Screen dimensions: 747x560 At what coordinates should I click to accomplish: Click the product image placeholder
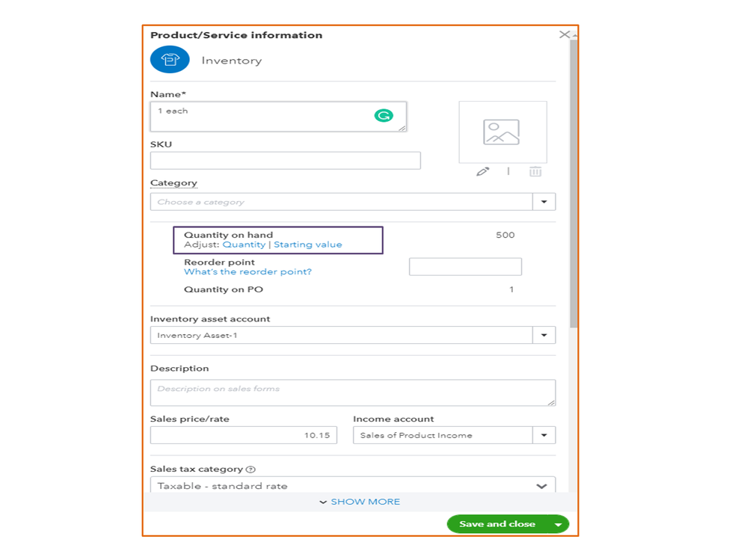pos(502,132)
